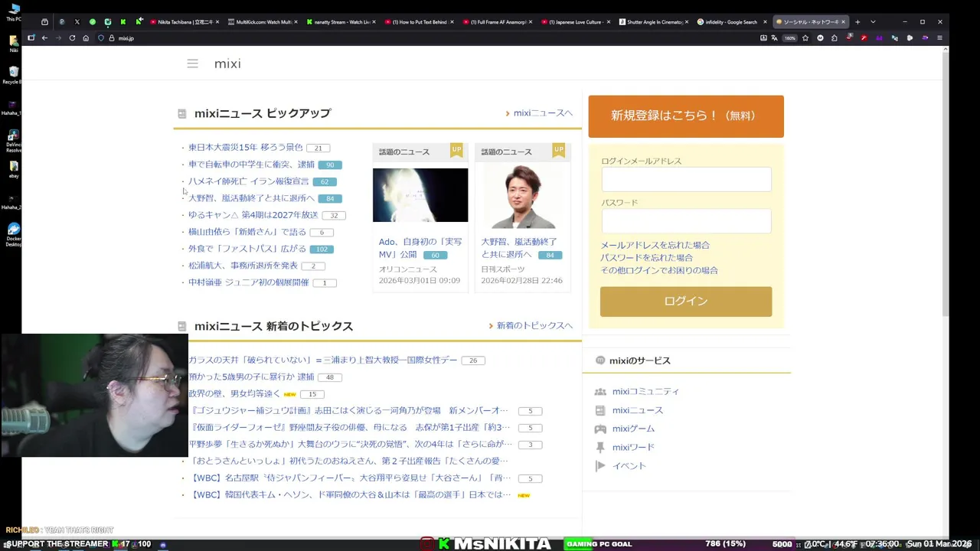Open news 車で自転車の中学生に衝突、逮捕

tap(252, 164)
